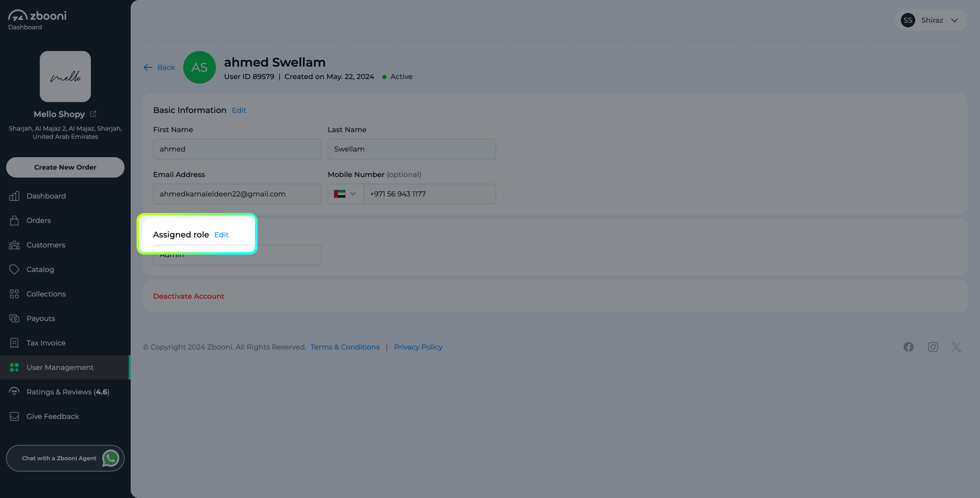Image resolution: width=980 pixels, height=498 pixels.
Task: Click the WhatsApp chat icon
Action: (111, 458)
